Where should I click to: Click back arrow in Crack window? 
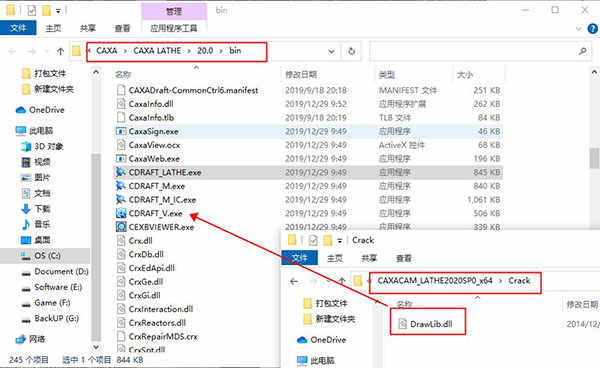coord(294,282)
